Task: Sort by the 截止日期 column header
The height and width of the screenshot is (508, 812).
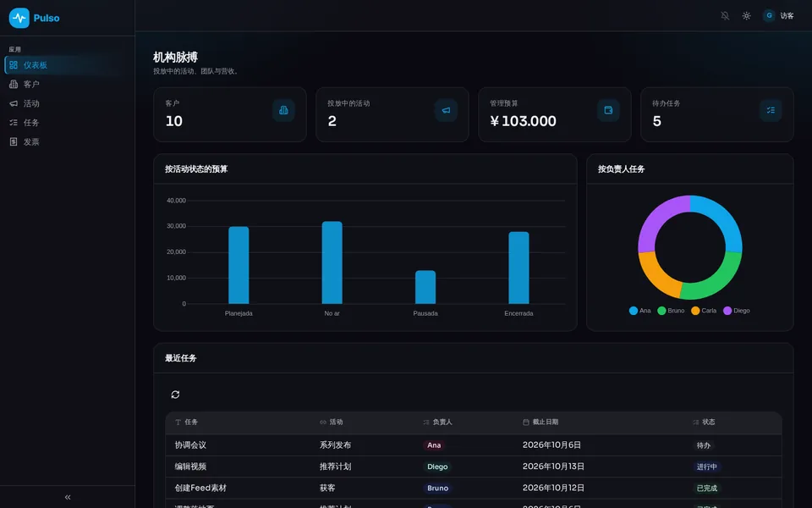Action: 540,422
